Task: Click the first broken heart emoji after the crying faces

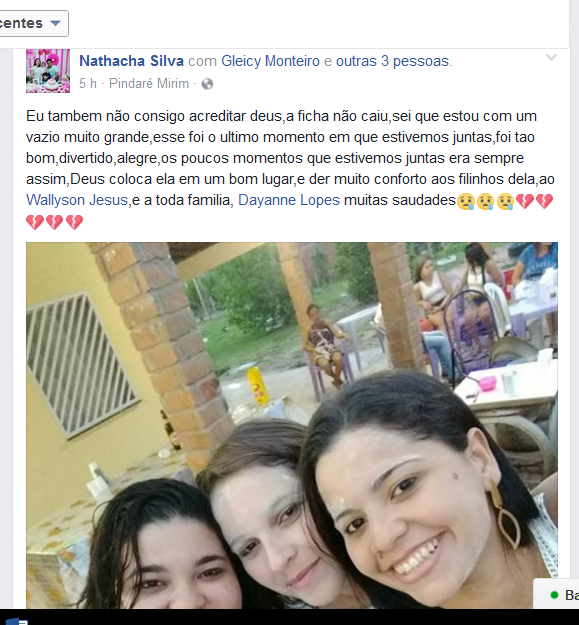Action: coord(525,201)
